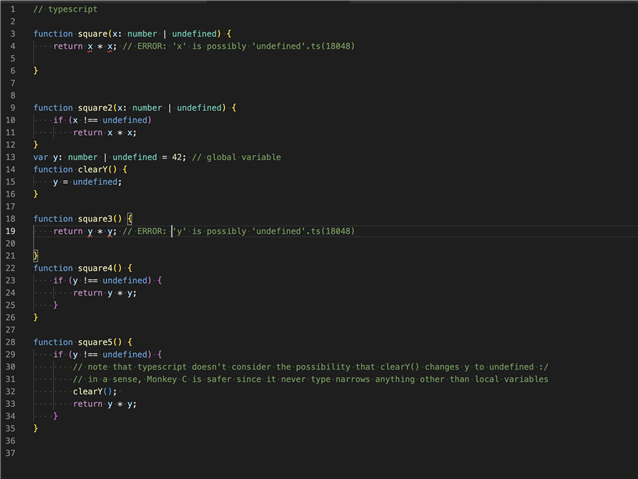This screenshot has height=479, width=638.
Task: Click line number 10 in the gutter
Action: point(11,120)
